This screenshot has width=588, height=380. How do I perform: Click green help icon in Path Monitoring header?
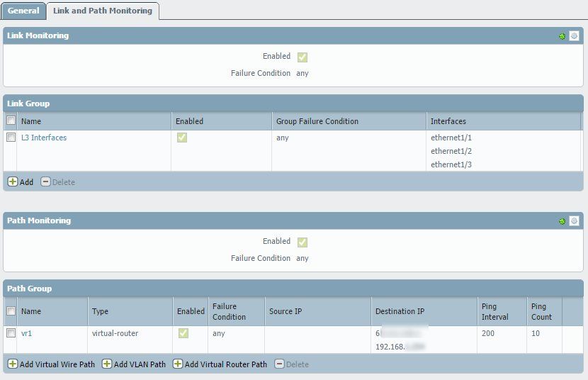click(x=562, y=221)
